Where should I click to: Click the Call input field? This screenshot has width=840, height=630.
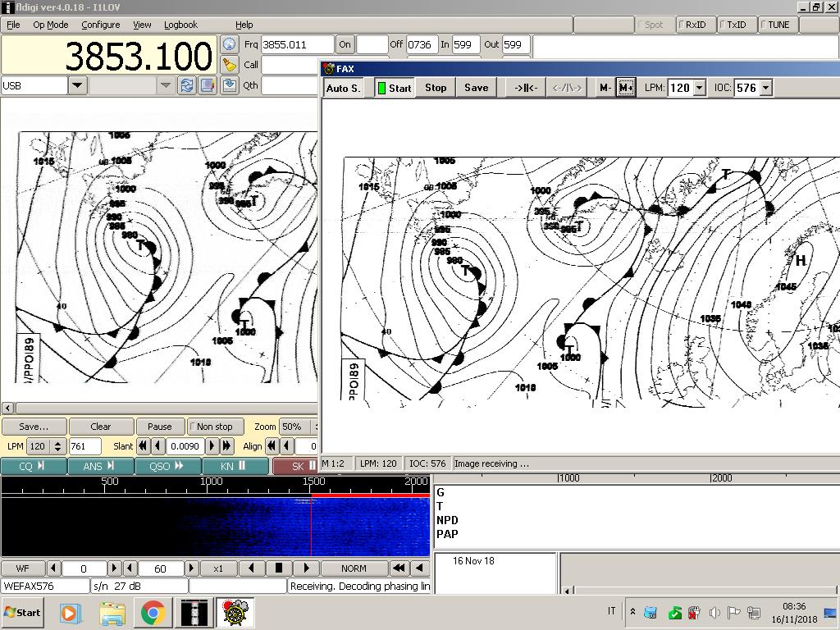point(290,65)
